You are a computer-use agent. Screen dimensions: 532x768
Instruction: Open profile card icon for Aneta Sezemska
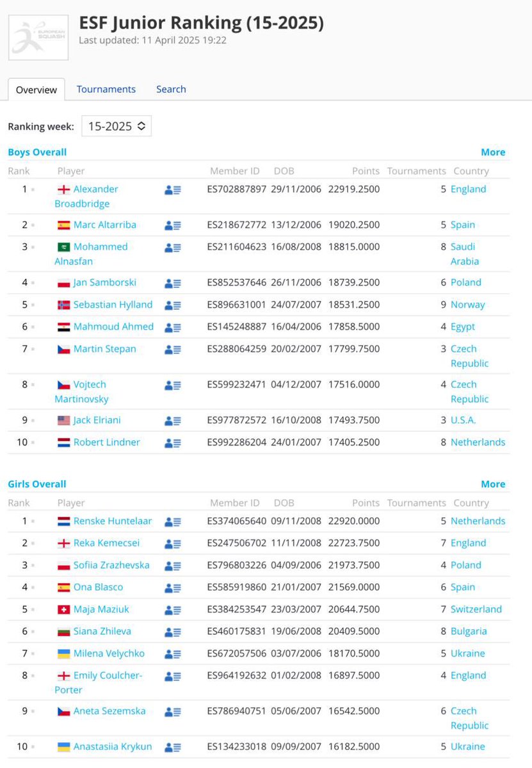tap(173, 712)
